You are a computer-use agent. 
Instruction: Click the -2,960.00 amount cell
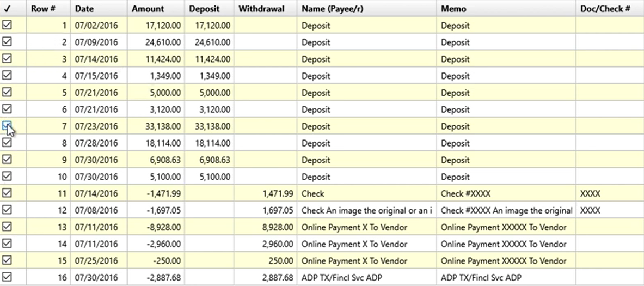click(x=156, y=244)
